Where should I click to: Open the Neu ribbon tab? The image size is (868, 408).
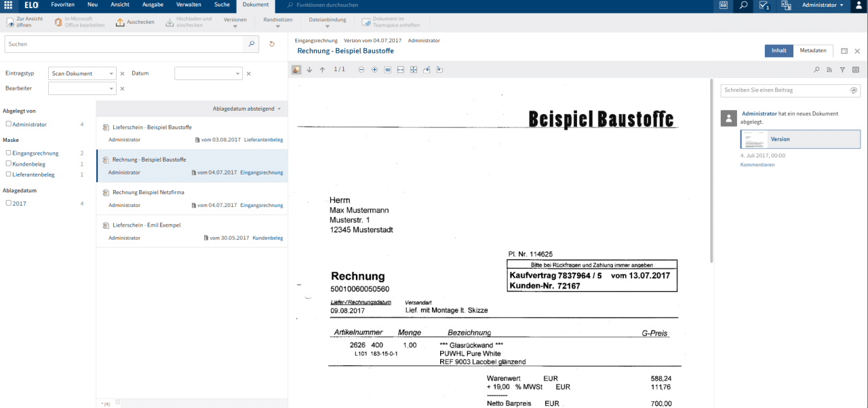pos(92,5)
